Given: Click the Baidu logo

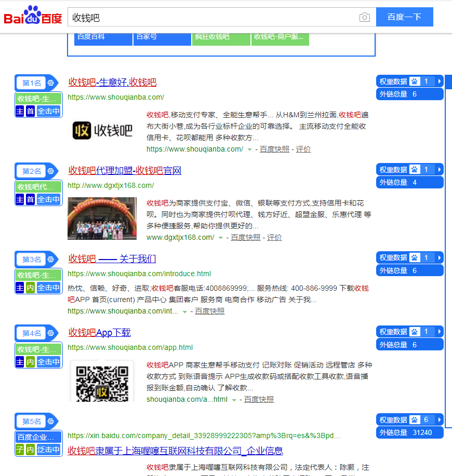Looking at the screenshot, I should [x=33, y=15].
